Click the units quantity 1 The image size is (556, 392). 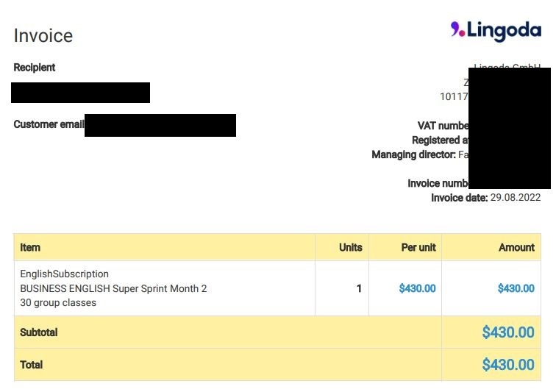point(359,288)
